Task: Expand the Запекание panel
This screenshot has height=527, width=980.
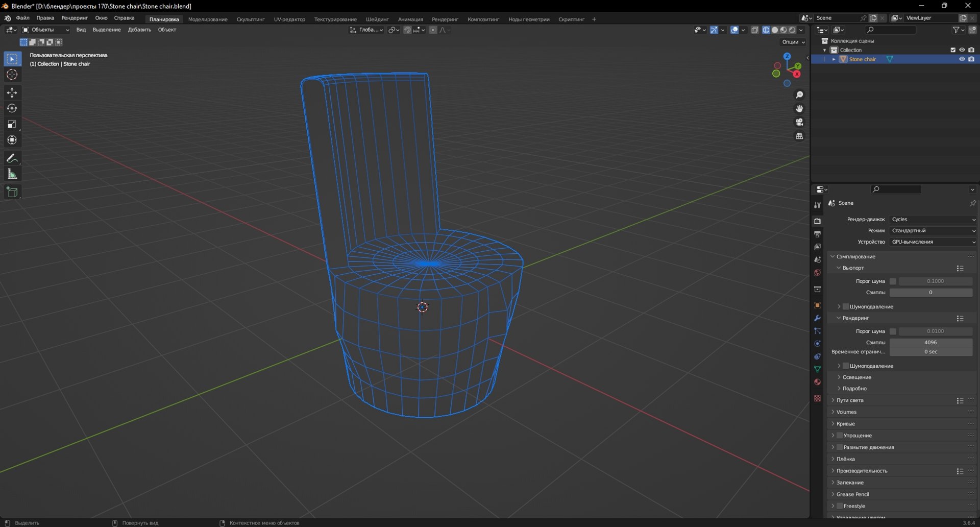Action: click(850, 483)
